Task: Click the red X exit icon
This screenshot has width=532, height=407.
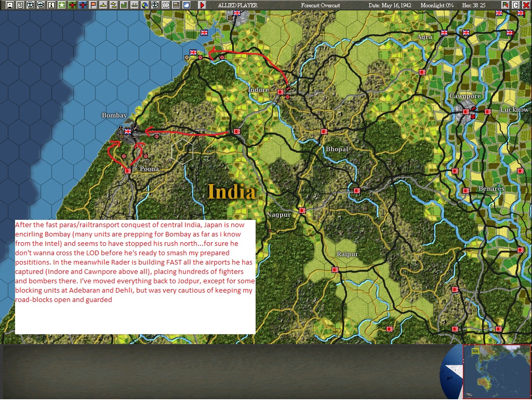Action: pyautogui.click(x=526, y=5)
